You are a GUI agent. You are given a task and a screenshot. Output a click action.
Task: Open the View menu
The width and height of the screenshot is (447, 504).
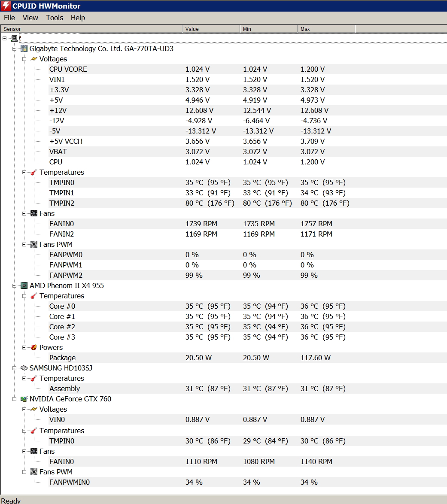click(x=30, y=18)
